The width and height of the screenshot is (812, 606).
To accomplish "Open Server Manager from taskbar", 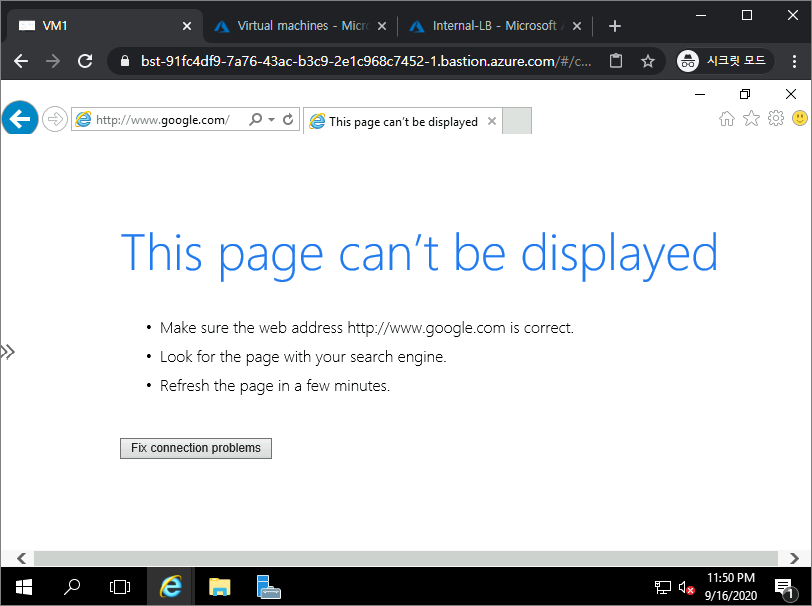I will coord(268,587).
